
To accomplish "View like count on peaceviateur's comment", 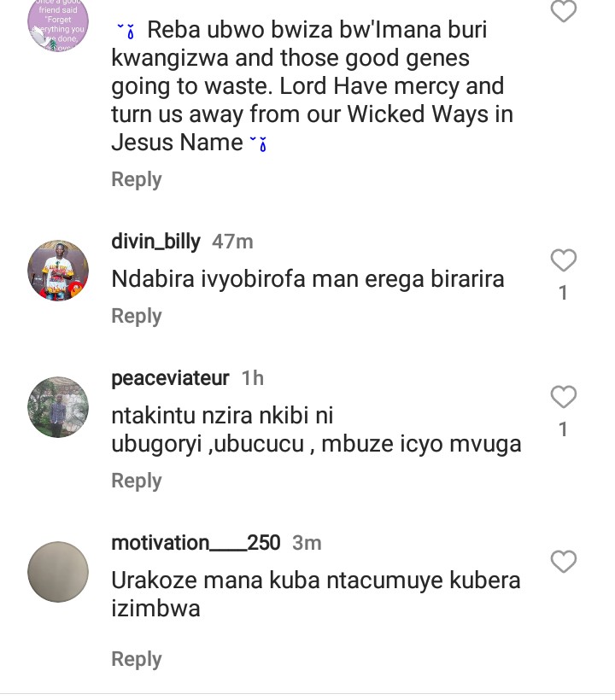I will click(563, 429).
